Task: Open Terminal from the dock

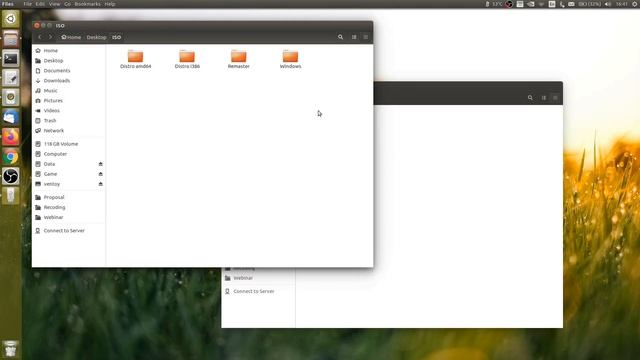Action: pyautogui.click(x=11, y=58)
